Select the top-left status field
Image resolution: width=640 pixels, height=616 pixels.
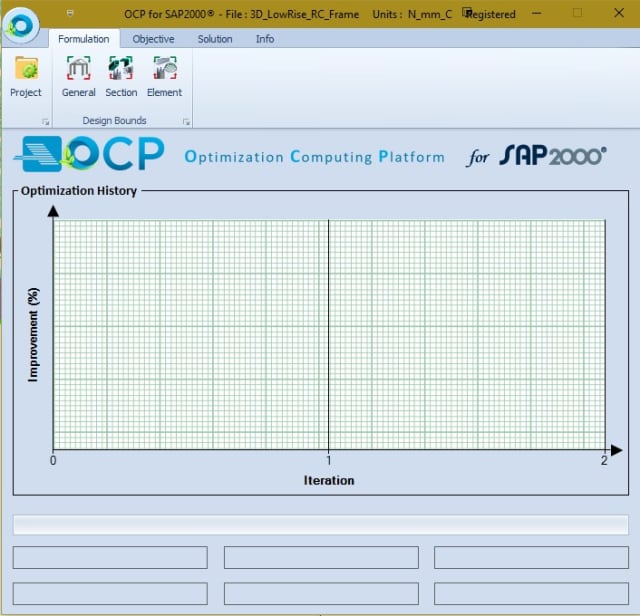click(x=110, y=557)
